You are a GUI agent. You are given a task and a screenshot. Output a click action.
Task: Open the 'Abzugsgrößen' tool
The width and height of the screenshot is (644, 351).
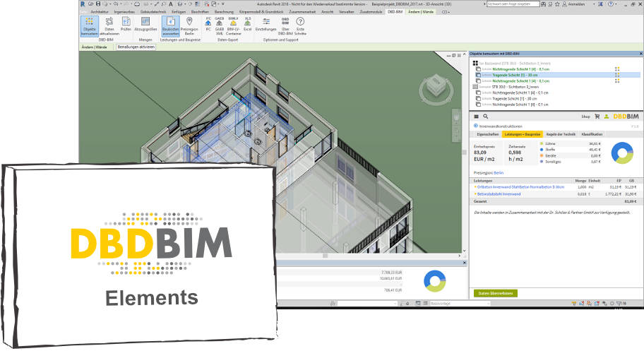(x=145, y=24)
